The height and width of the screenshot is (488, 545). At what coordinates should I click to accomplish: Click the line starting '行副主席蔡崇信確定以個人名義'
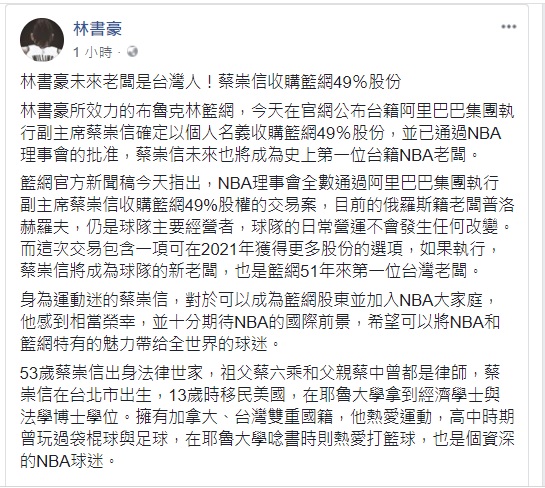[x=261, y=133]
